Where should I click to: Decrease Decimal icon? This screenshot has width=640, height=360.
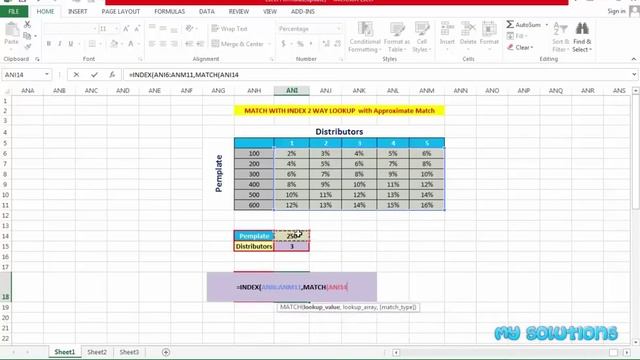pyautogui.click(x=338, y=44)
